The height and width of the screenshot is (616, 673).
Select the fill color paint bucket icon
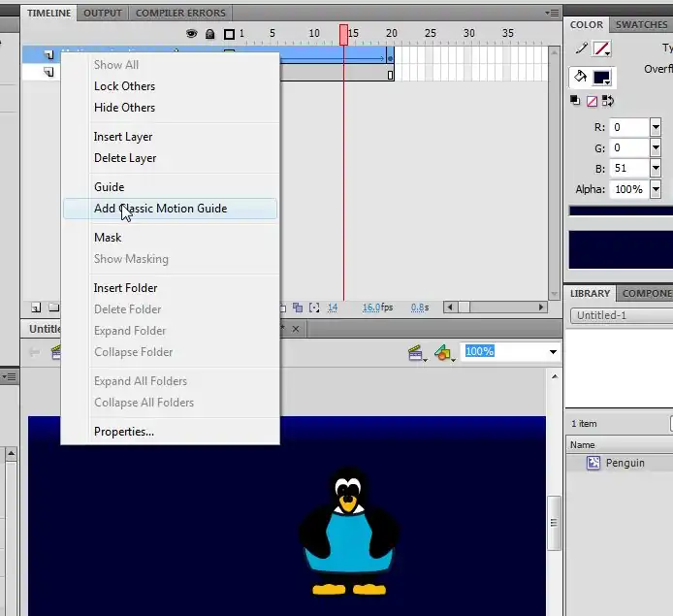coord(581,77)
